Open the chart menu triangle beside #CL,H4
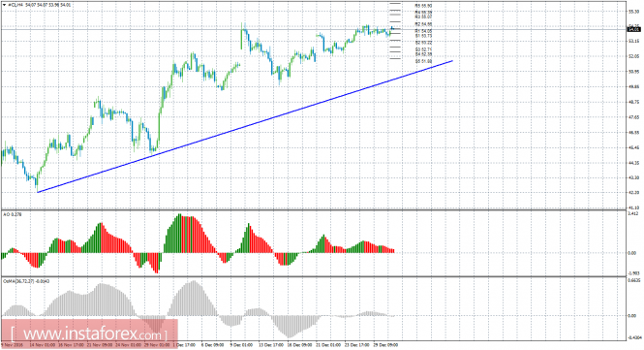This screenshot has height=350, width=644. (4, 5)
